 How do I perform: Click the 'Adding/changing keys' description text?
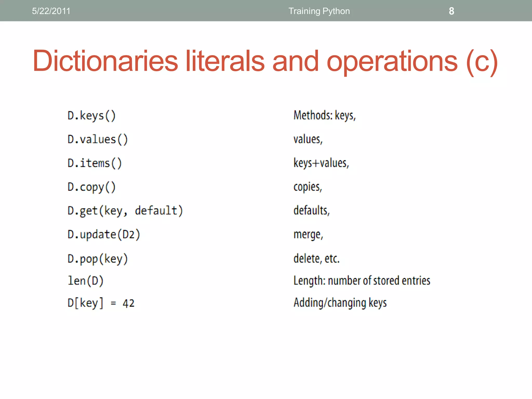(340, 303)
